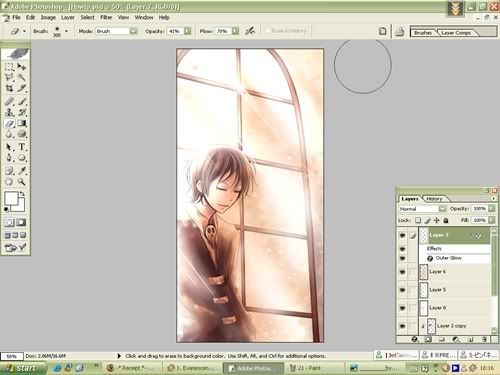Hide Layer 6 using eye icon
500x375 pixels.
point(402,272)
